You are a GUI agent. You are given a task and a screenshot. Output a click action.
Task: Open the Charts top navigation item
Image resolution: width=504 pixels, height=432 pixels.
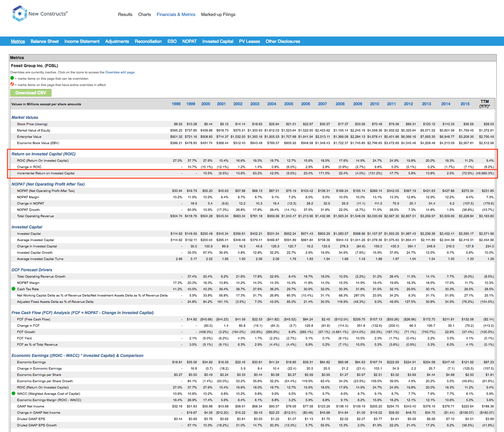pyautogui.click(x=144, y=15)
